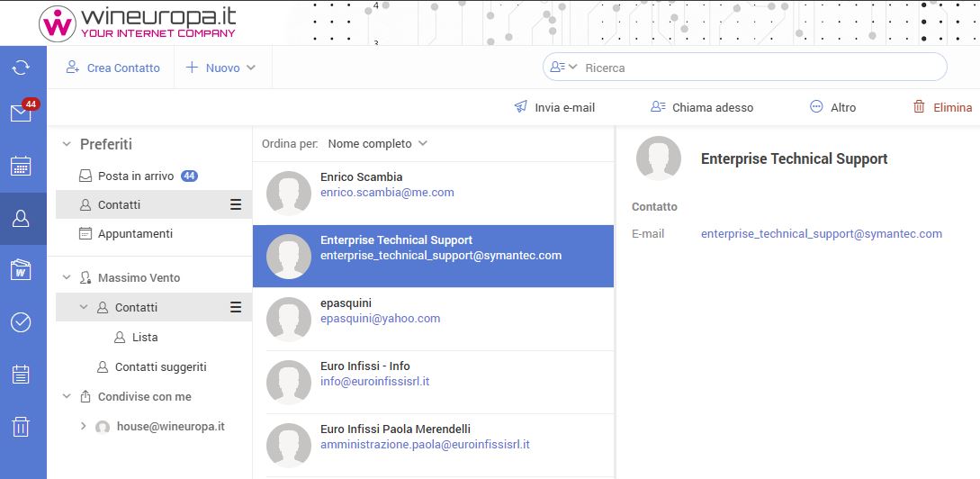Open the calendar icon in left sidebar

[x=21, y=166]
